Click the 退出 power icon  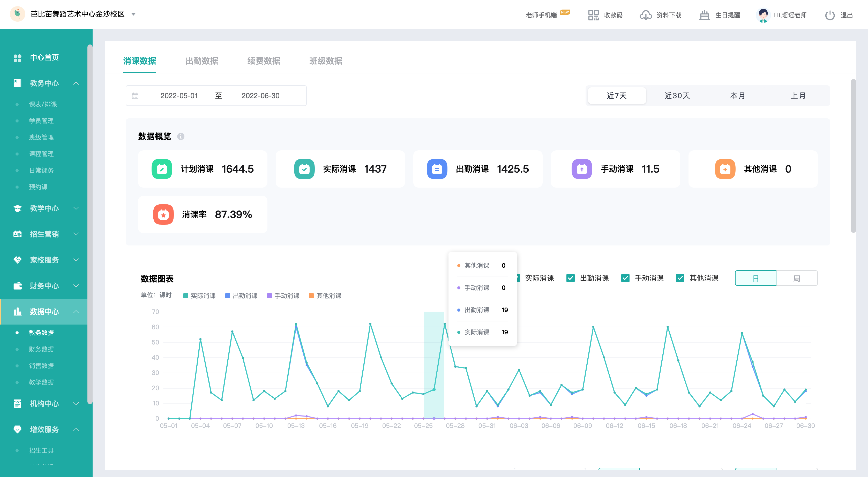[x=829, y=15]
